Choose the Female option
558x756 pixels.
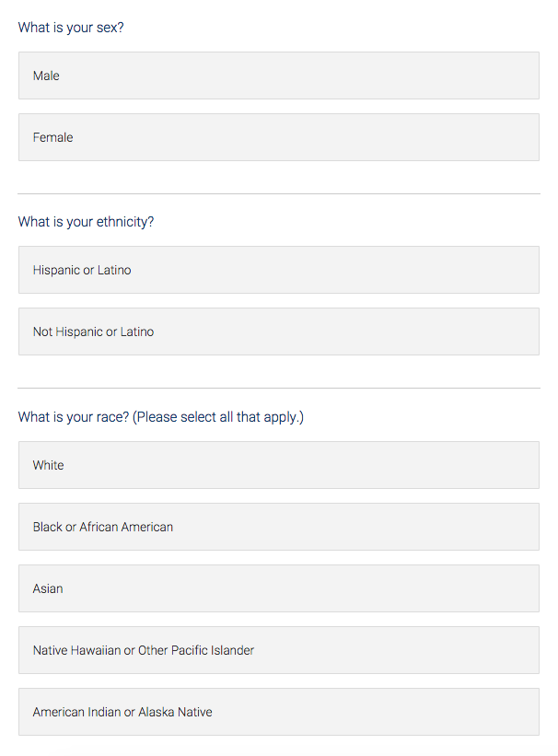click(x=278, y=137)
